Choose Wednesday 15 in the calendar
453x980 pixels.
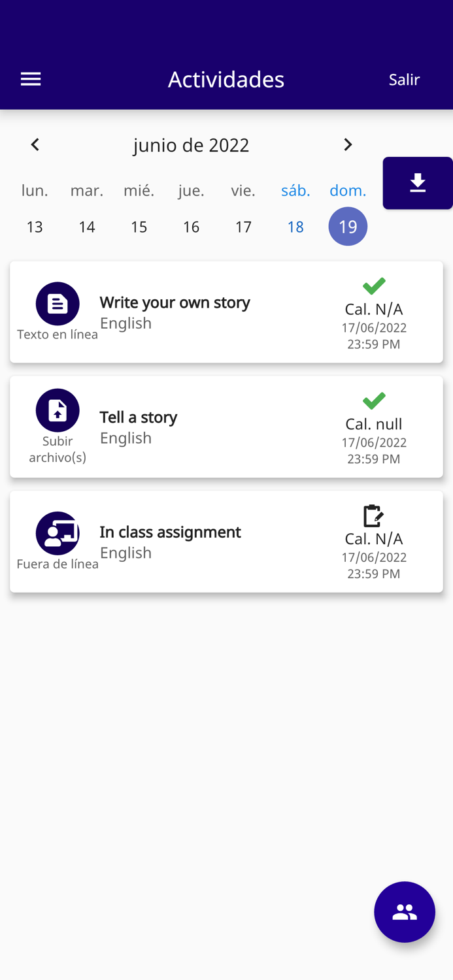(139, 227)
